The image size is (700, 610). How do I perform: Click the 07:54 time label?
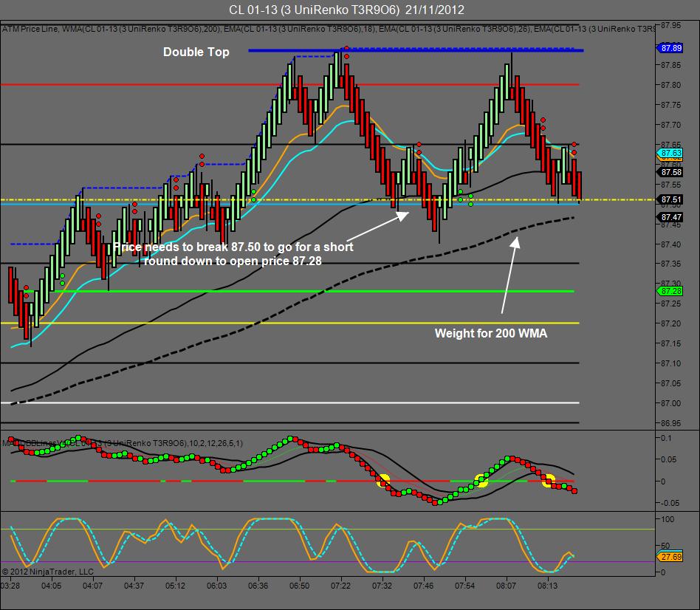(x=464, y=586)
